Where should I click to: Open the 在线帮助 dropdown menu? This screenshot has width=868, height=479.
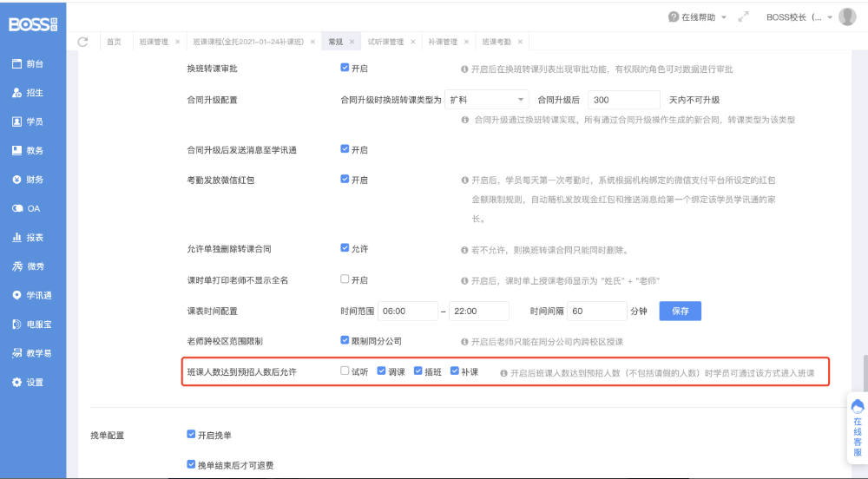(x=697, y=16)
